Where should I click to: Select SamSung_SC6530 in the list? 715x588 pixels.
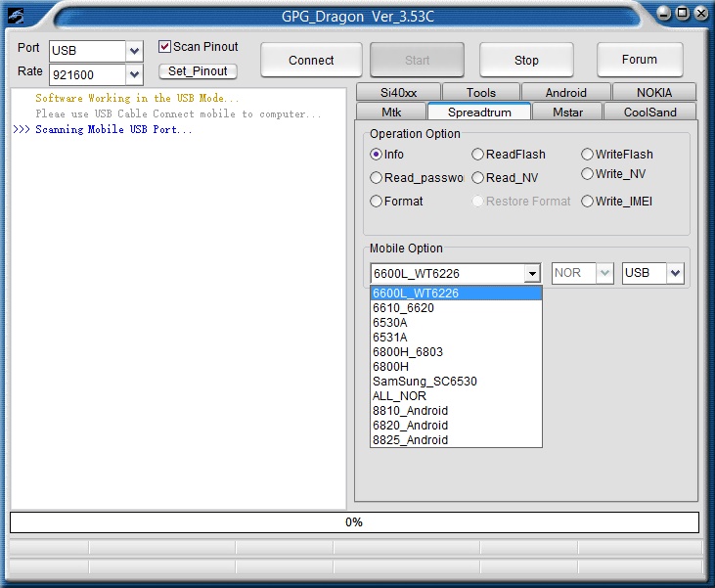456,381
